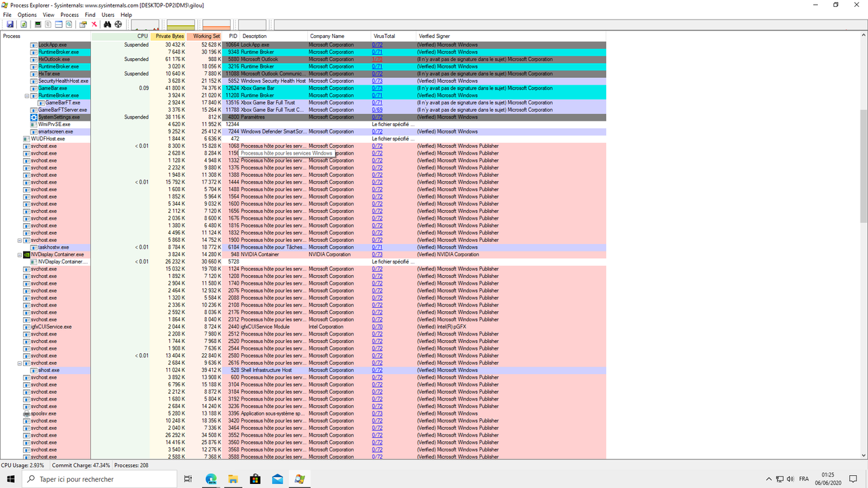
Task: Open Microsoft Store from the taskbar
Action: pyautogui.click(x=255, y=479)
